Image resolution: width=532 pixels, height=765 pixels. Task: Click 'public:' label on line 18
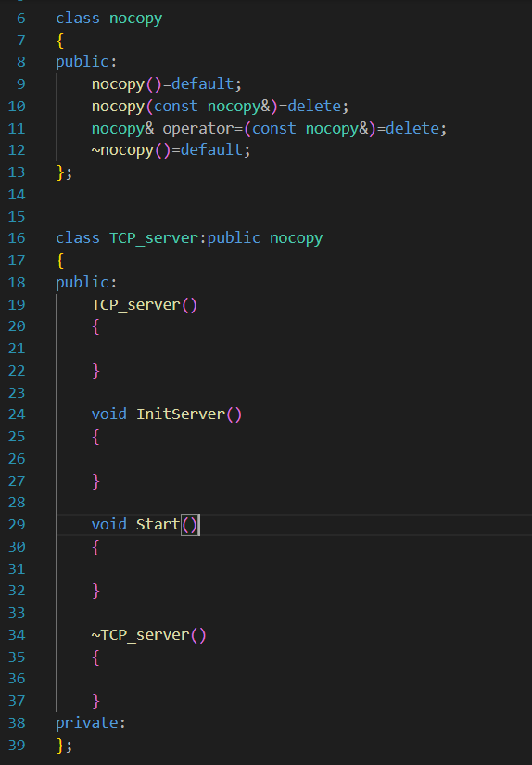click(86, 283)
